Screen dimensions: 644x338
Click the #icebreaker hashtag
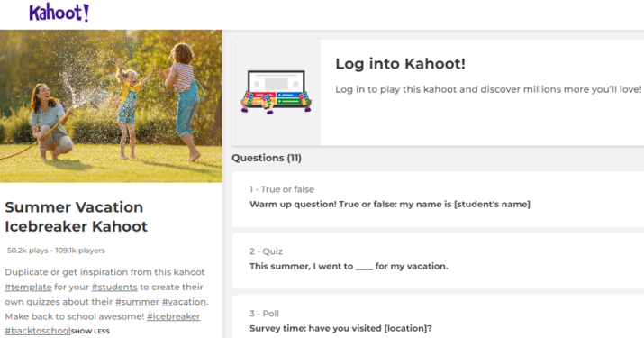click(x=173, y=316)
